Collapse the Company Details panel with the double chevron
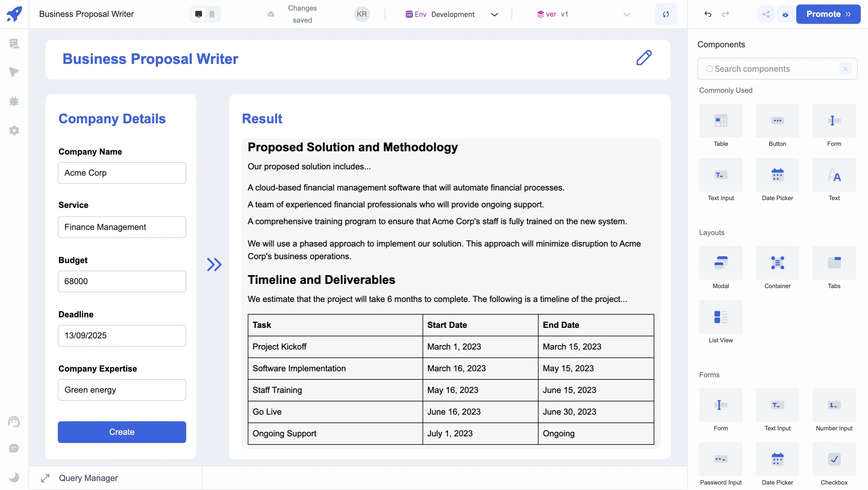Screen dimensions: 868x490 pos(214,265)
